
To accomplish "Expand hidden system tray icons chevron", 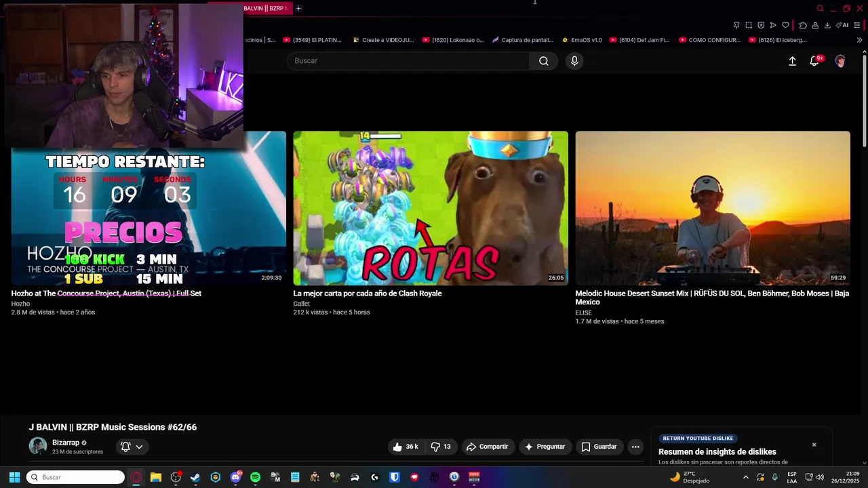I will (x=746, y=477).
